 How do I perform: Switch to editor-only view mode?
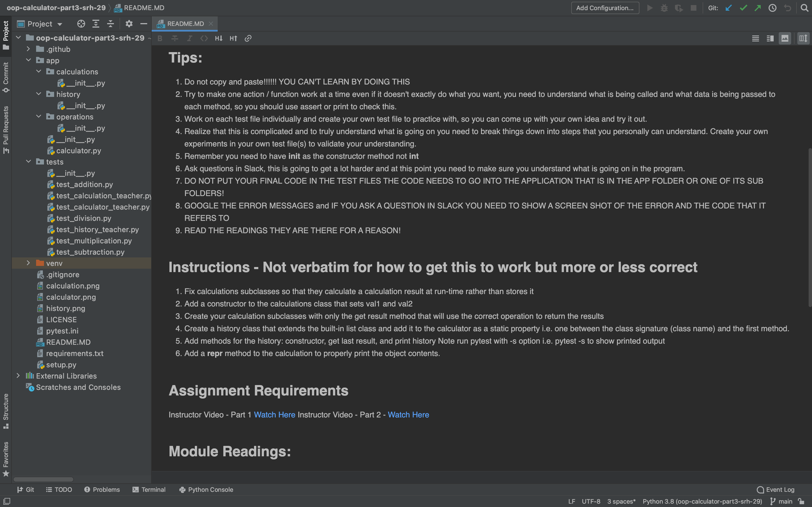click(755, 38)
